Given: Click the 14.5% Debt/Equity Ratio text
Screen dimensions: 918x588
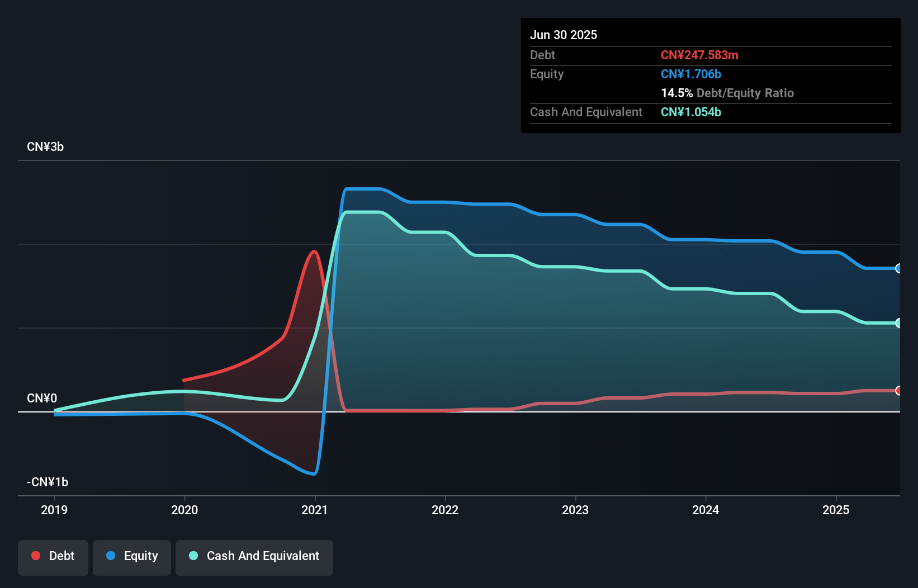Looking at the screenshot, I should point(727,93).
